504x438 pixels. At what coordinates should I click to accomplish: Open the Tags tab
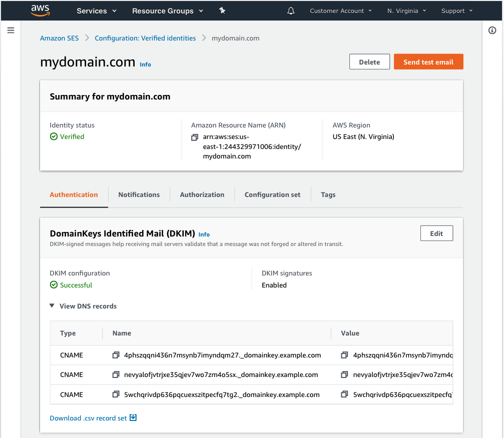point(328,194)
